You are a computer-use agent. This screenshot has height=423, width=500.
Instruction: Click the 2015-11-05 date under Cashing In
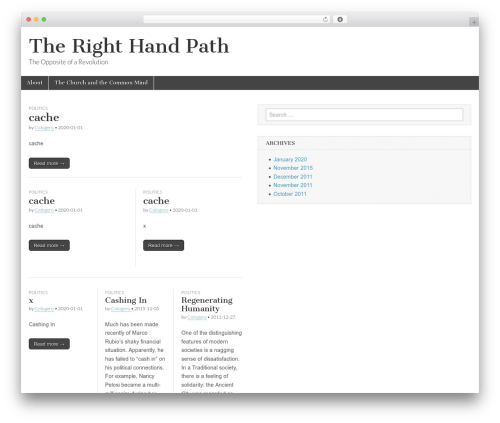[x=147, y=309]
